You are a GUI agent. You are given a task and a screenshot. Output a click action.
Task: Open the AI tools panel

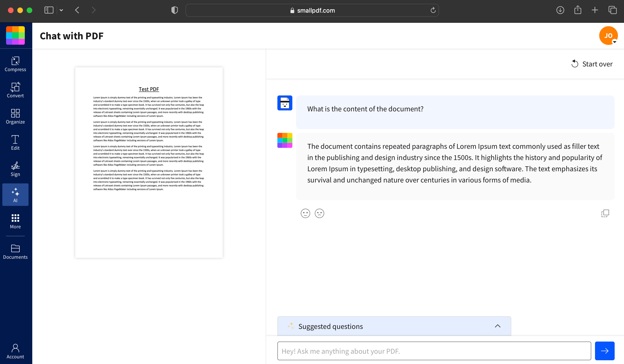click(x=15, y=195)
